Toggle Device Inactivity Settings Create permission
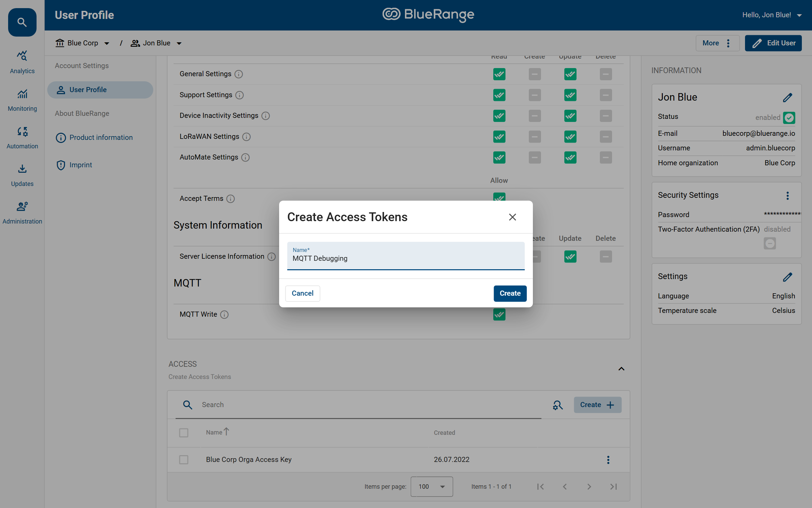Image resolution: width=812 pixels, height=508 pixels. pyautogui.click(x=535, y=116)
